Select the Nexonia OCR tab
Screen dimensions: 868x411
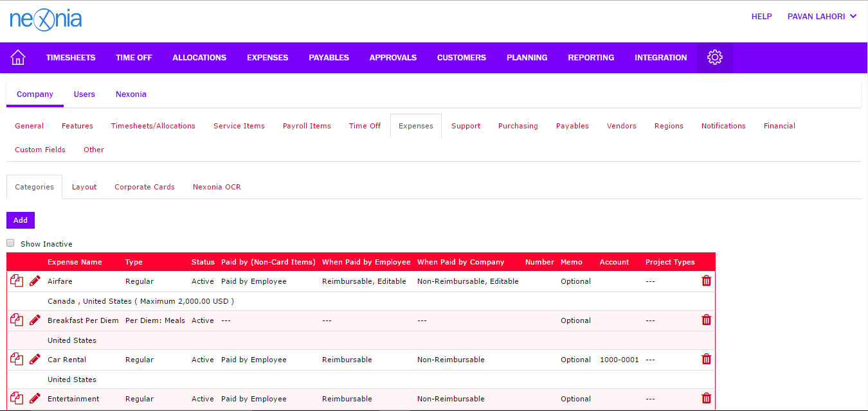(x=217, y=187)
